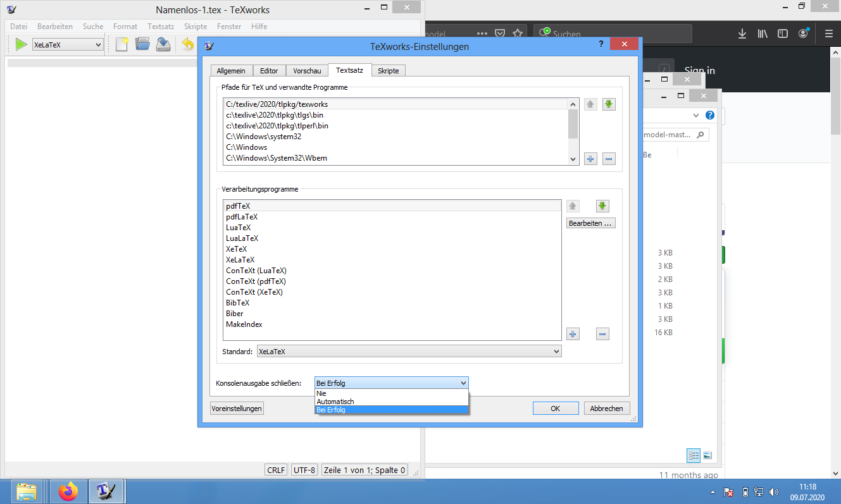Screen dimensions: 841x504
Task: Click the Firefox Suchen search field
Action: click(613, 34)
